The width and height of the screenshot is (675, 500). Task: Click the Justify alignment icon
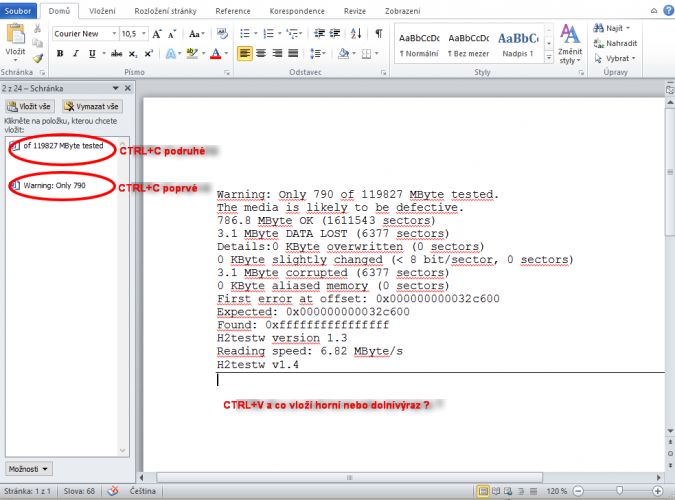tap(293, 53)
